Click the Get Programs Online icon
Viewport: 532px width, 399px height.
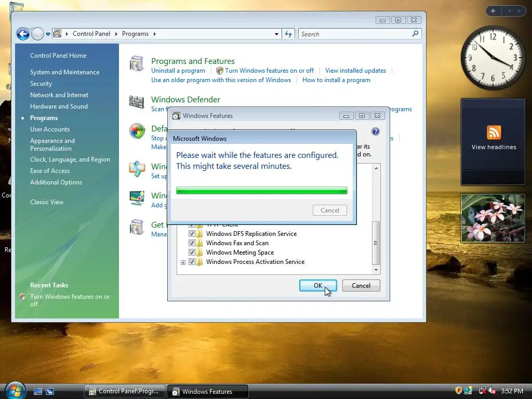(137, 228)
